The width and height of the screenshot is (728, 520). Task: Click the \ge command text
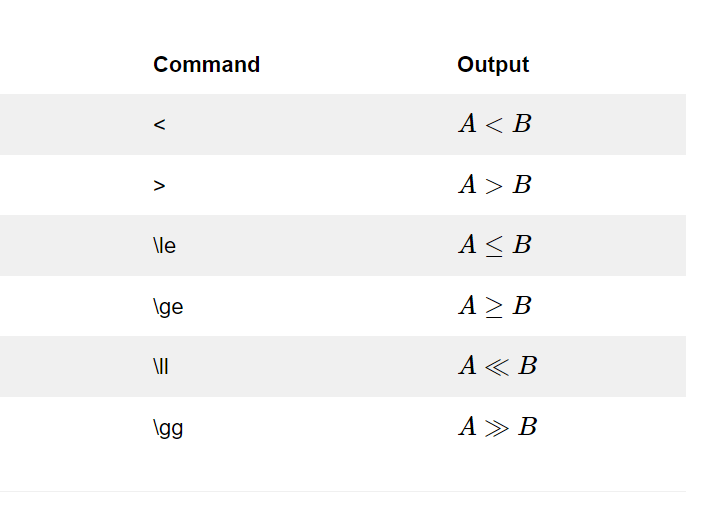pos(168,307)
